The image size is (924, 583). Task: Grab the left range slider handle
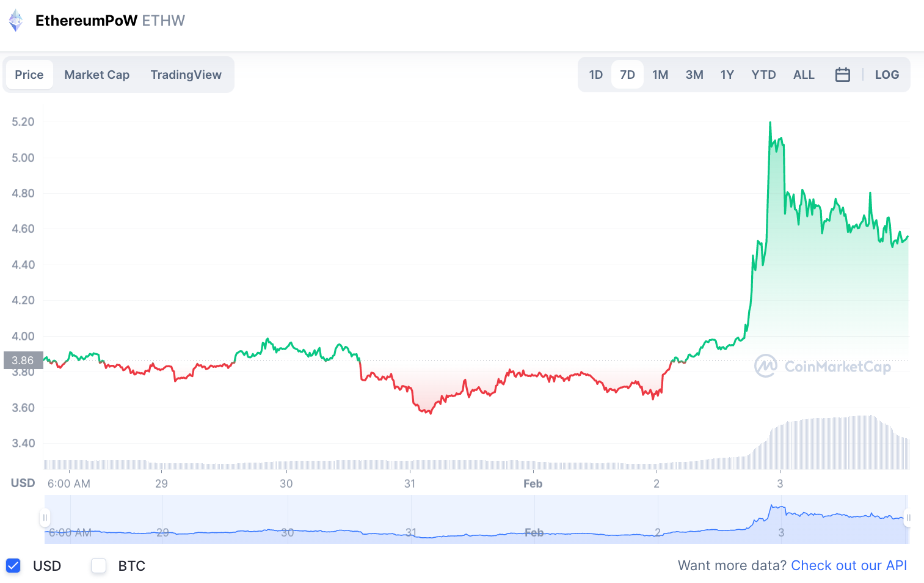(45, 518)
